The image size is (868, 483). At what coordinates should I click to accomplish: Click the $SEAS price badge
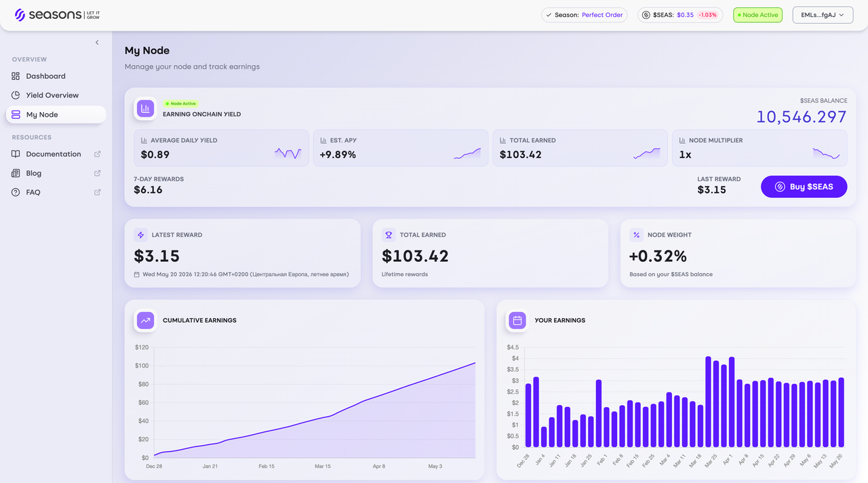[680, 15]
